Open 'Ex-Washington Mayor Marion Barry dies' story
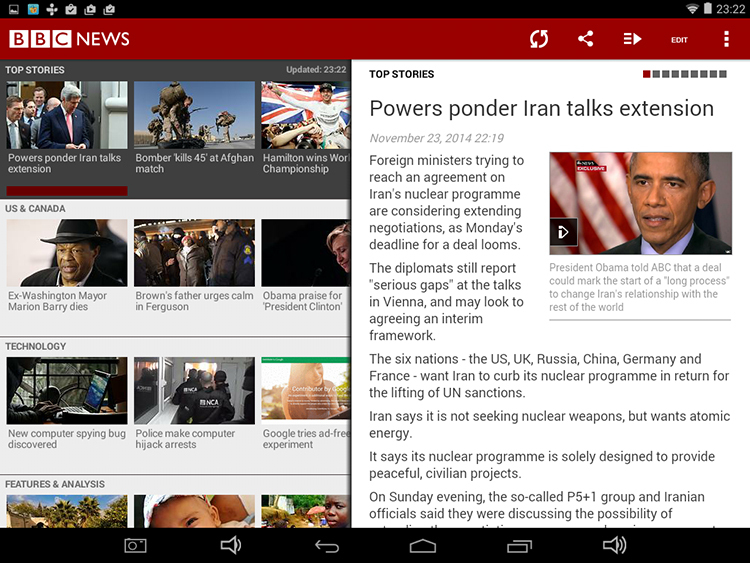The image size is (750, 563). [x=67, y=265]
